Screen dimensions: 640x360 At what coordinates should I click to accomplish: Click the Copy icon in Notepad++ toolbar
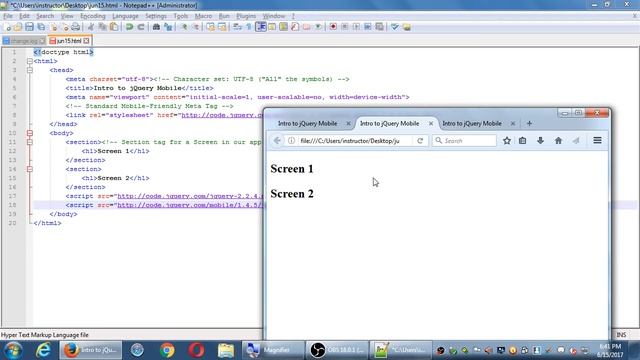click(102, 27)
